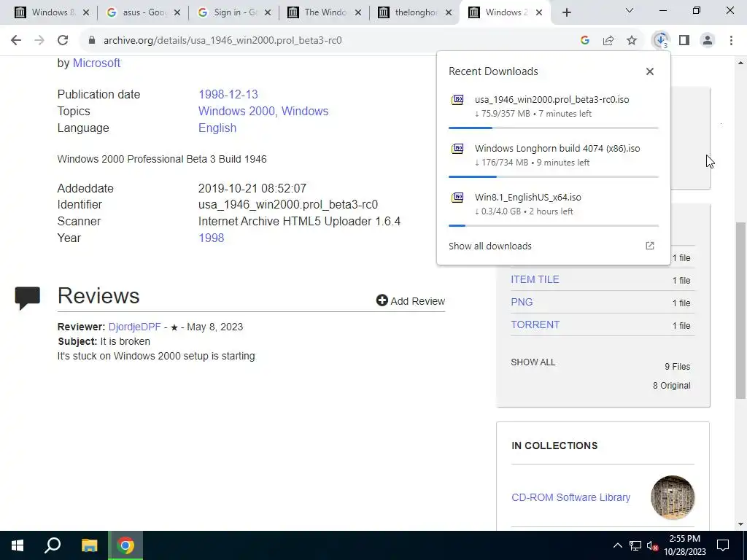This screenshot has width=747, height=560.
Task: Open the new tab plus button
Action: click(566, 12)
